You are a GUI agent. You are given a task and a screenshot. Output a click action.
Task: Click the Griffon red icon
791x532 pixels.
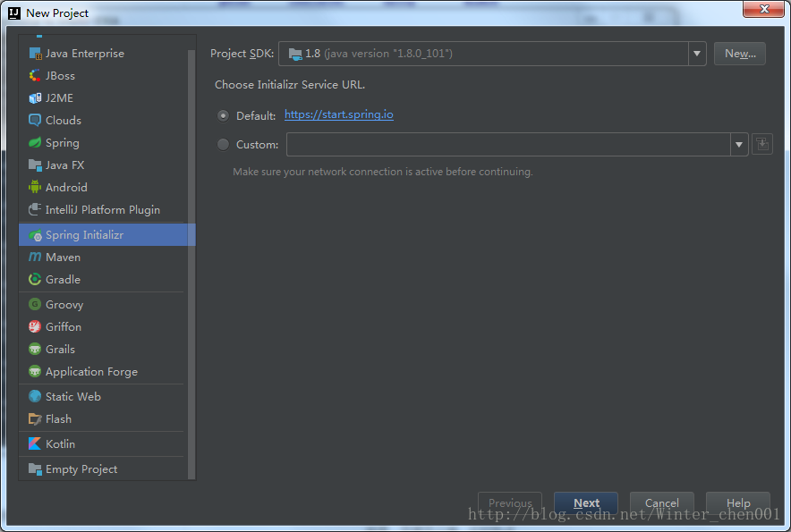point(35,326)
